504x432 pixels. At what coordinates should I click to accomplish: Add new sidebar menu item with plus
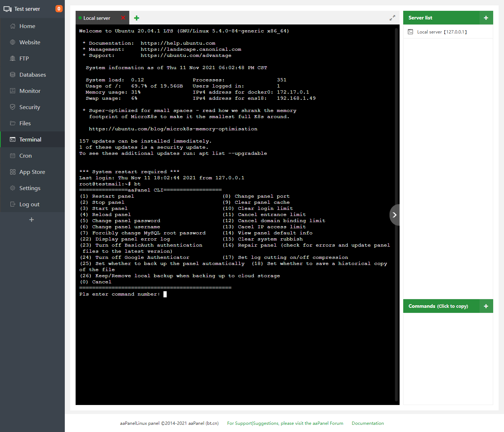pos(32,220)
